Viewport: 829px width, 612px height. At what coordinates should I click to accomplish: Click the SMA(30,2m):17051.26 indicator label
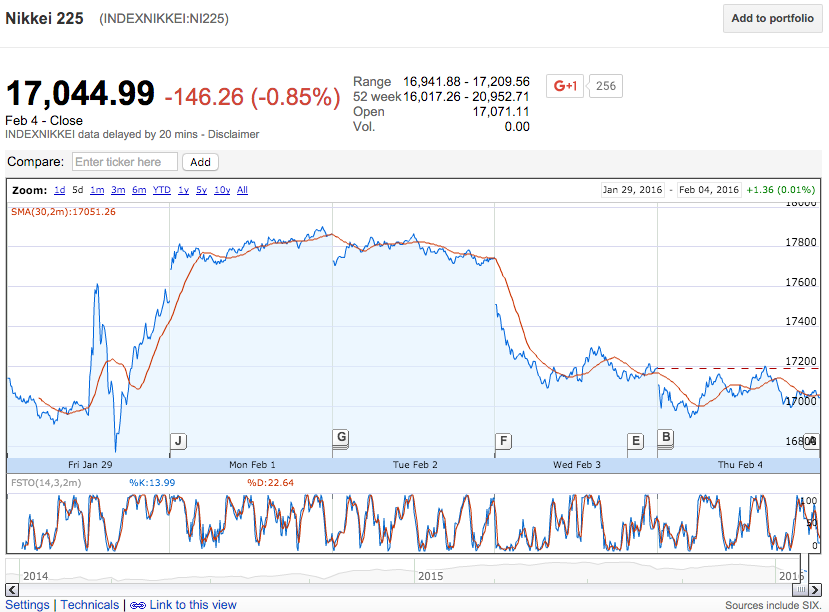click(x=63, y=212)
